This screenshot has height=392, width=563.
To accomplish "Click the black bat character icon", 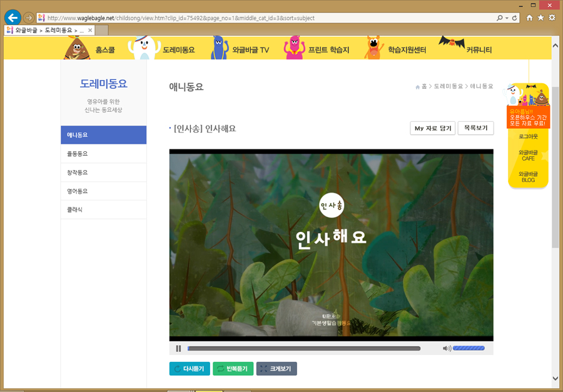I will pos(452,43).
